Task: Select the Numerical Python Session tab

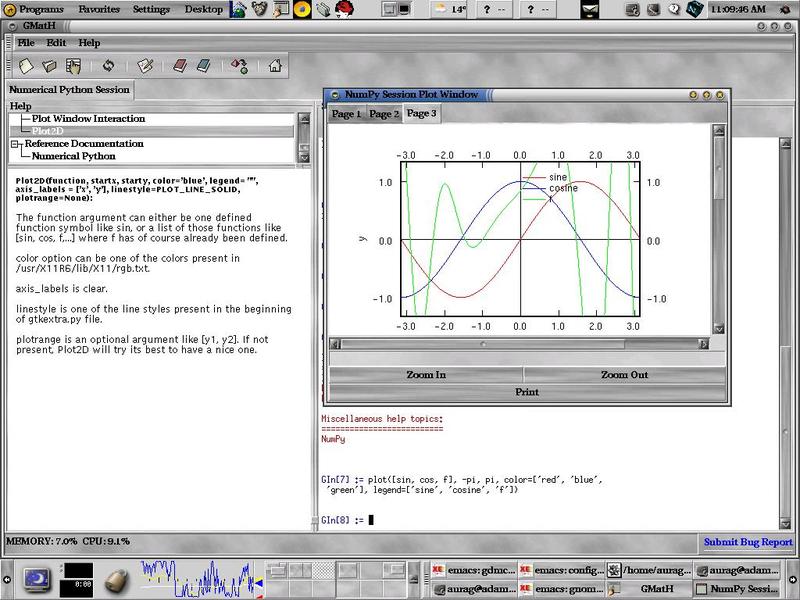Action: (x=69, y=90)
